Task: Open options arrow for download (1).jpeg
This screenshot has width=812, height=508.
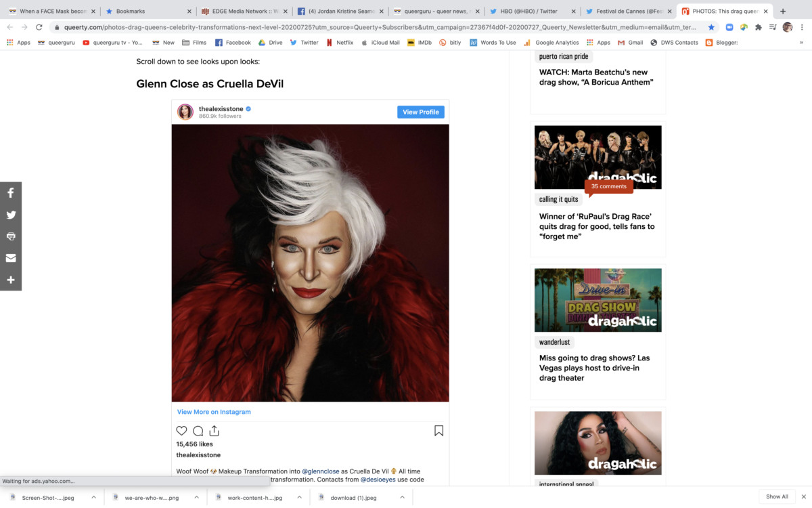Action: tap(402, 497)
